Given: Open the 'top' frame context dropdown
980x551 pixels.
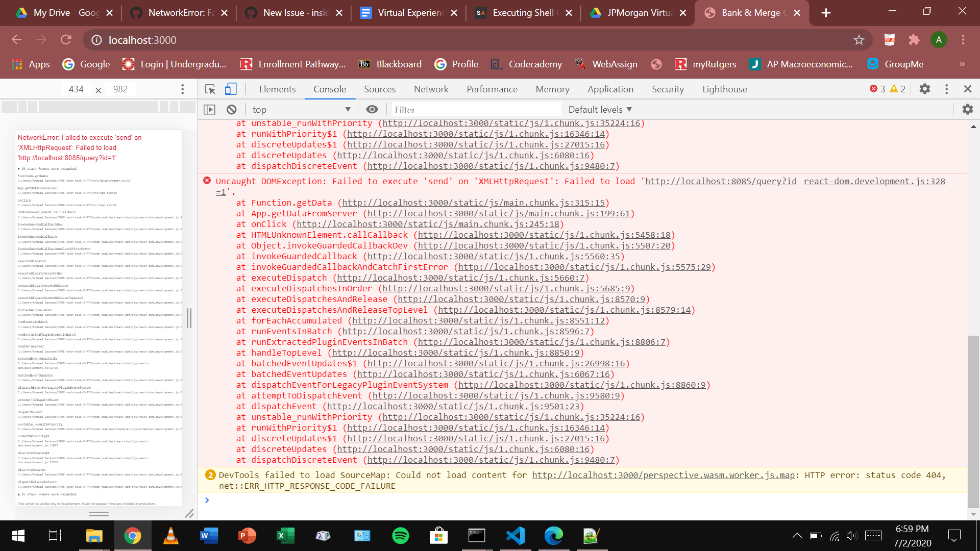Looking at the screenshot, I should 301,109.
